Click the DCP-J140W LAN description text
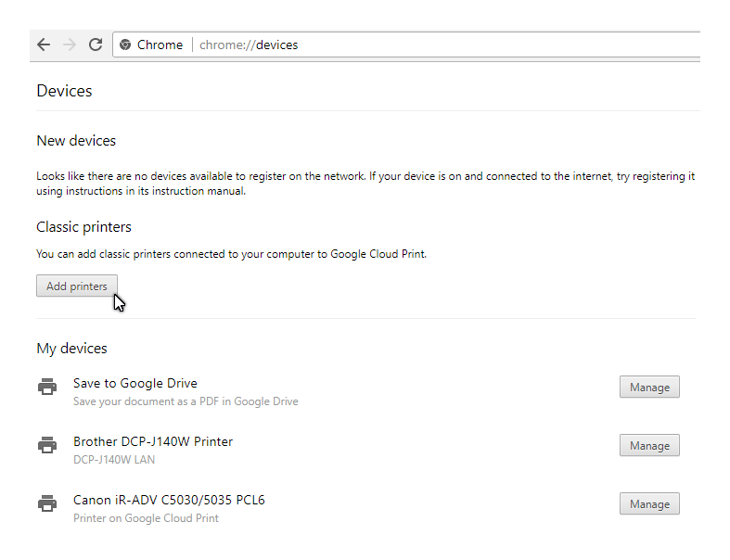This screenshot has width=730, height=560. (114, 459)
